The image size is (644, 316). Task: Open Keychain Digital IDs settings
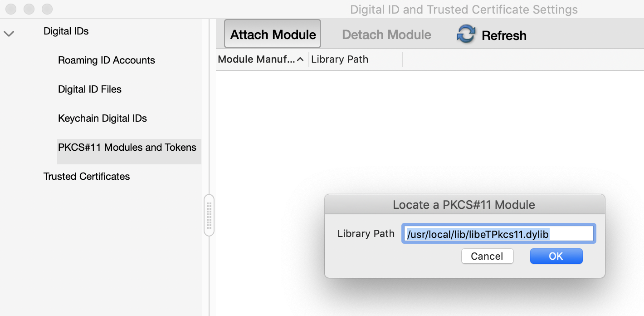102,118
